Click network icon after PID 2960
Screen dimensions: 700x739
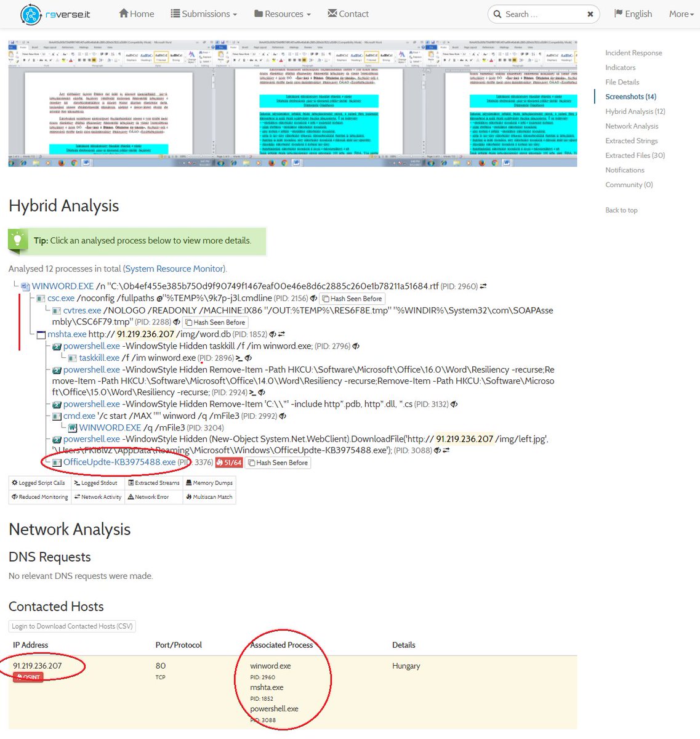483,286
